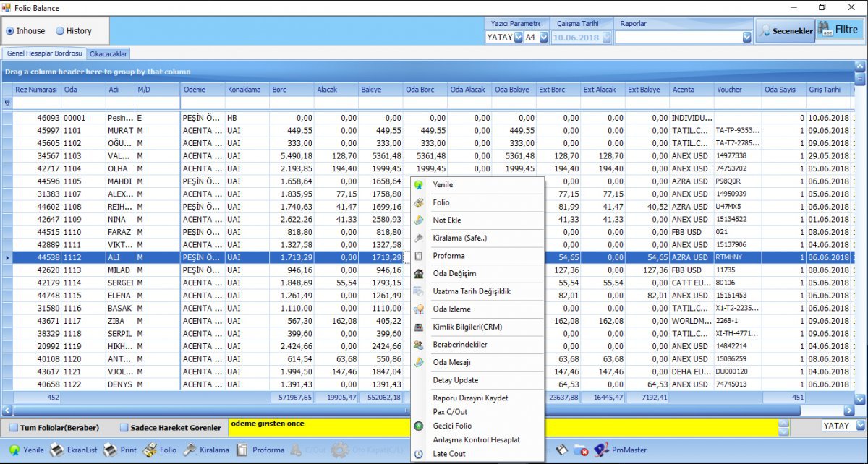Click the Folio icon in bottom toolbar

(150, 450)
